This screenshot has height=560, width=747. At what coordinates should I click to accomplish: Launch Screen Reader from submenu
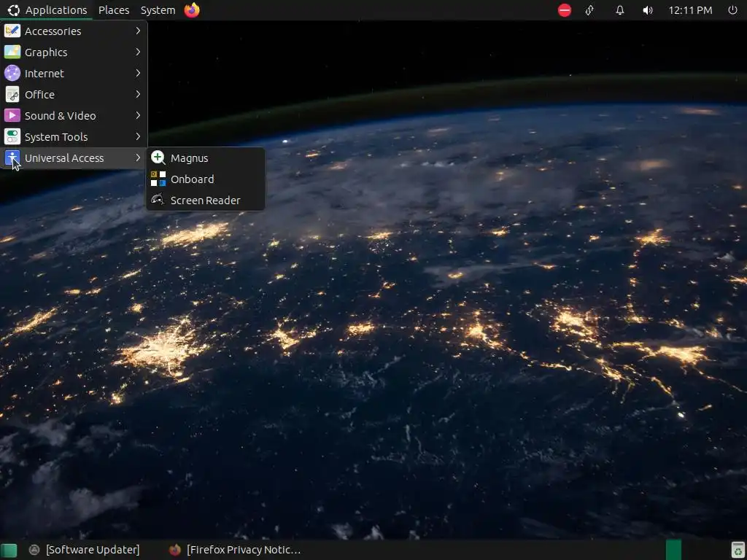(205, 200)
